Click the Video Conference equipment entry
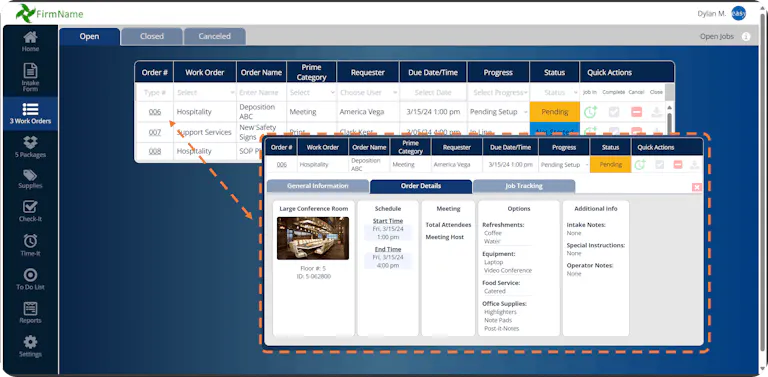The height and width of the screenshot is (377, 768). tap(508, 271)
